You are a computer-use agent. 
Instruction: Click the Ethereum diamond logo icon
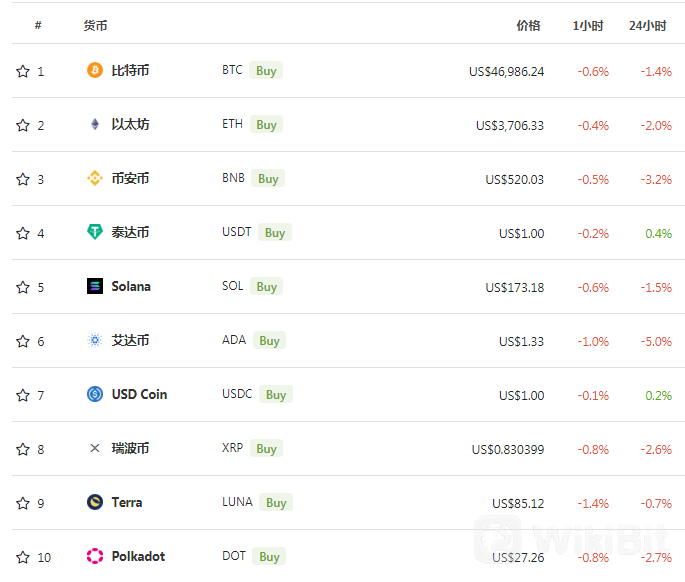95,124
